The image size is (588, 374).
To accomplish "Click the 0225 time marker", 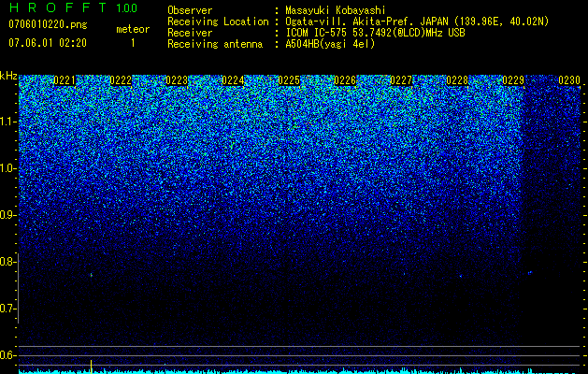I will 289,80.
